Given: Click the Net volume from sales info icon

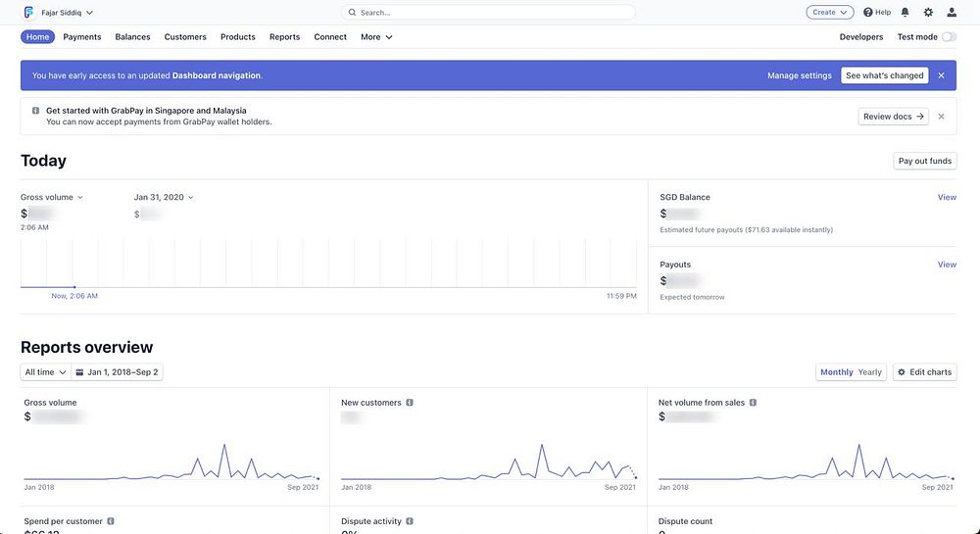Looking at the screenshot, I should [753, 403].
